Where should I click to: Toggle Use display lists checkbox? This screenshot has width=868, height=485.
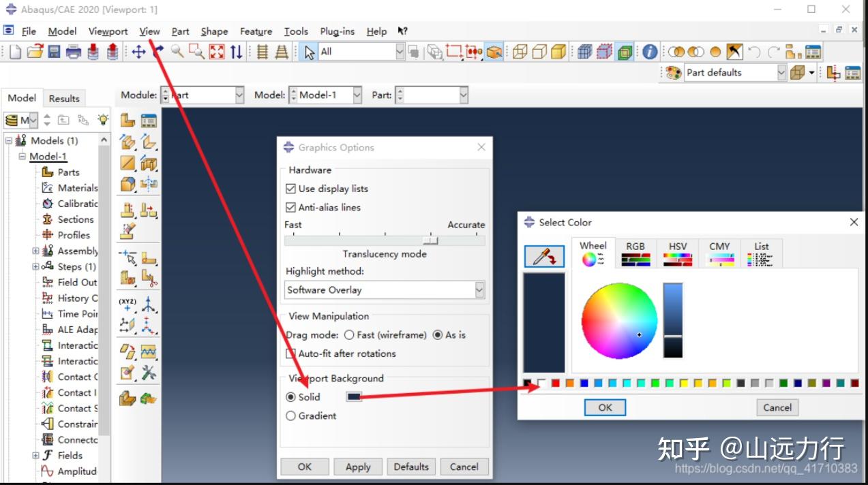coord(291,189)
